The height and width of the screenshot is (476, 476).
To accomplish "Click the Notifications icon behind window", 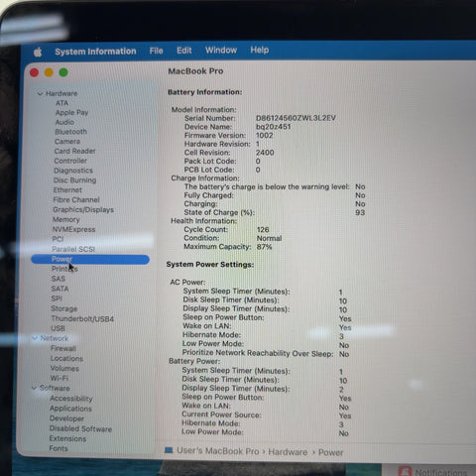I will (405, 471).
